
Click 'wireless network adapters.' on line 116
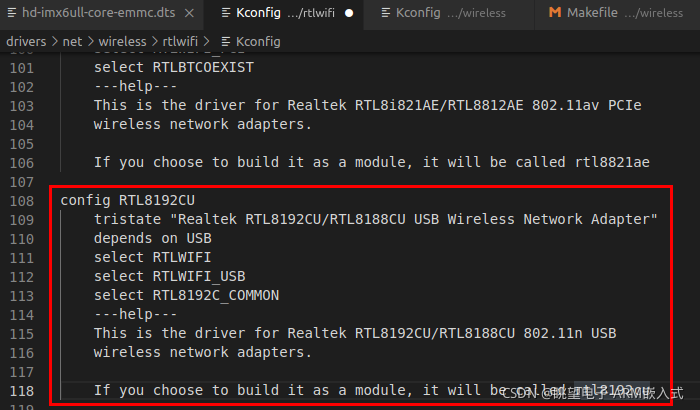tap(203, 352)
